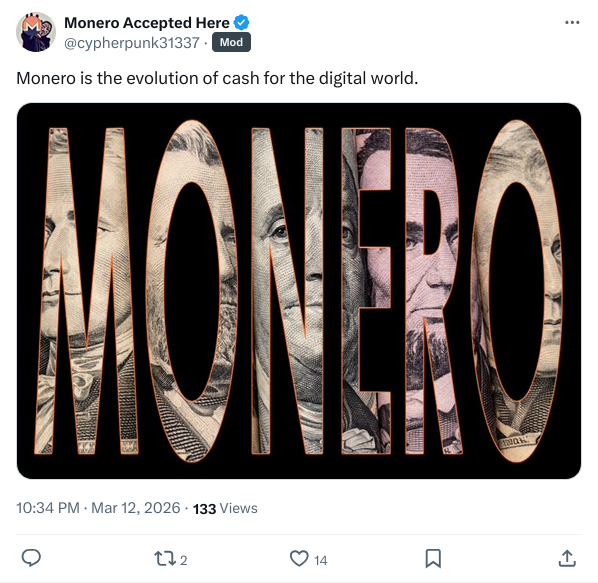Open the Monero profile avatar picture
Image resolution: width=598 pixels, height=583 pixels.
click(x=36, y=32)
